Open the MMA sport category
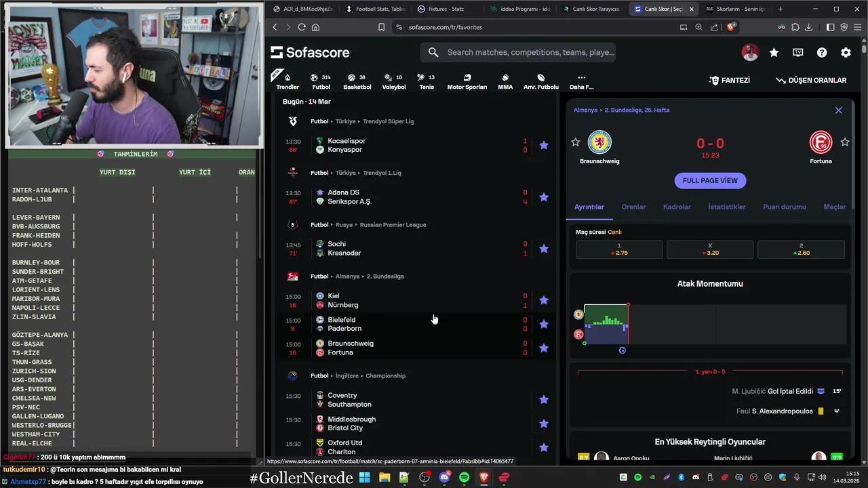The width and height of the screenshot is (868, 488). 505,81
